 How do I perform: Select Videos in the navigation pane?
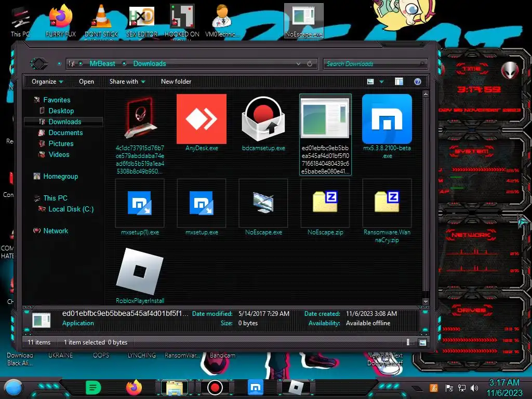[59, 154]
